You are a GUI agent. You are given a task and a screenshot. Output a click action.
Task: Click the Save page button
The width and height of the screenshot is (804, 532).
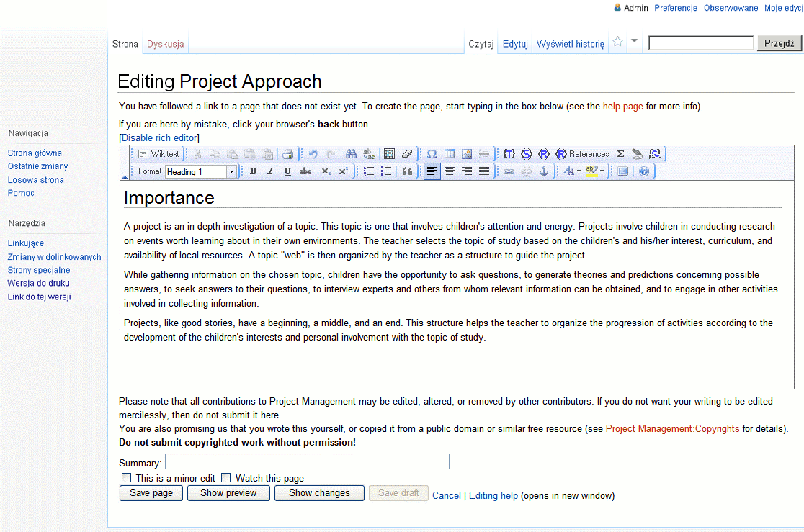(151, 493)
